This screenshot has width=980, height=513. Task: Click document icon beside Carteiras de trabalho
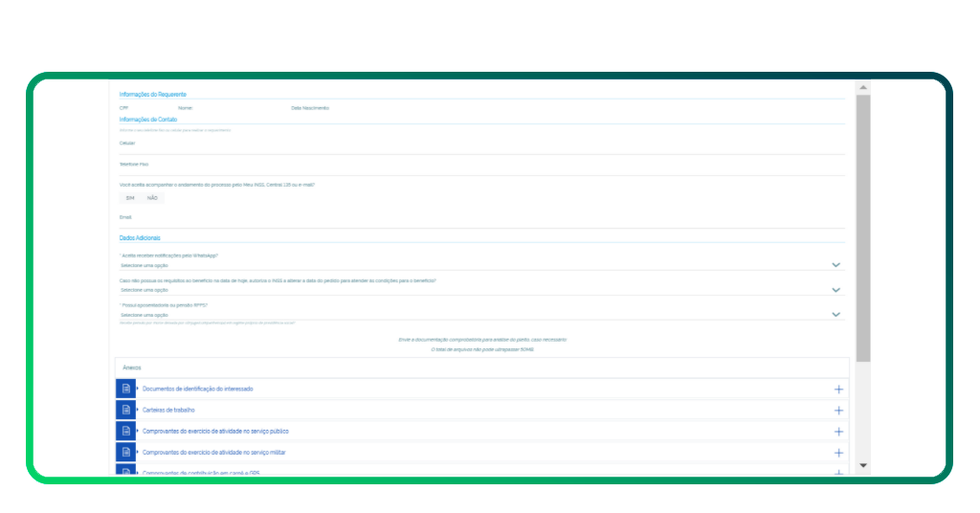[x=125, y=410]
